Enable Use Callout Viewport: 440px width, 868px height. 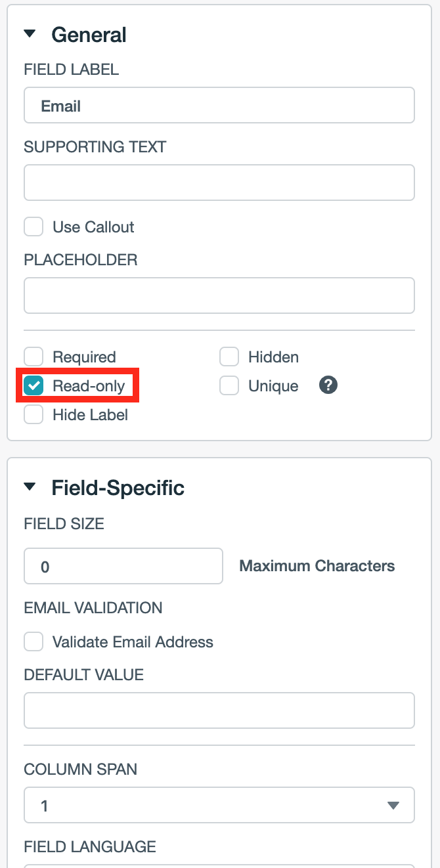click(x=33, y=227)
